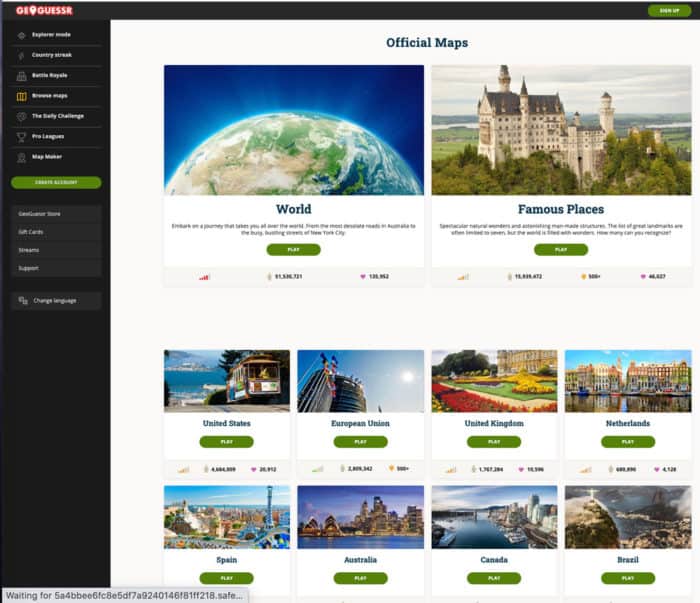700x603 pixels.
Task: Open Battle Royale menu entry
Action: coord(57,75)
